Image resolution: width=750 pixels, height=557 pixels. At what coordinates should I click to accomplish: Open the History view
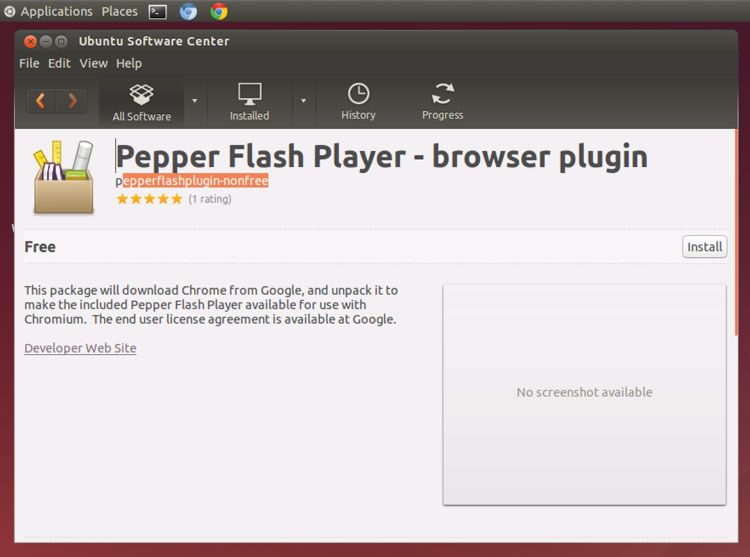click(358, 101)
